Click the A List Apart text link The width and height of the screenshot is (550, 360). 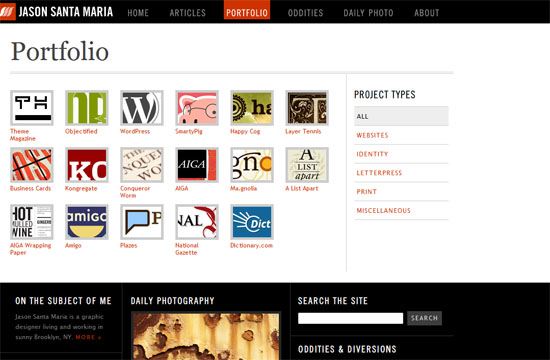[x=302, y=188]
